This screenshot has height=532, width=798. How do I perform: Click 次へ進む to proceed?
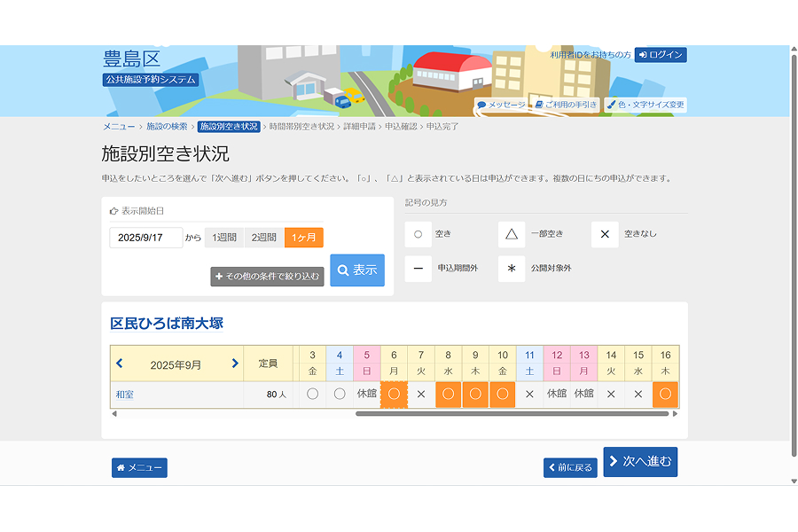[x=640, y=462]
